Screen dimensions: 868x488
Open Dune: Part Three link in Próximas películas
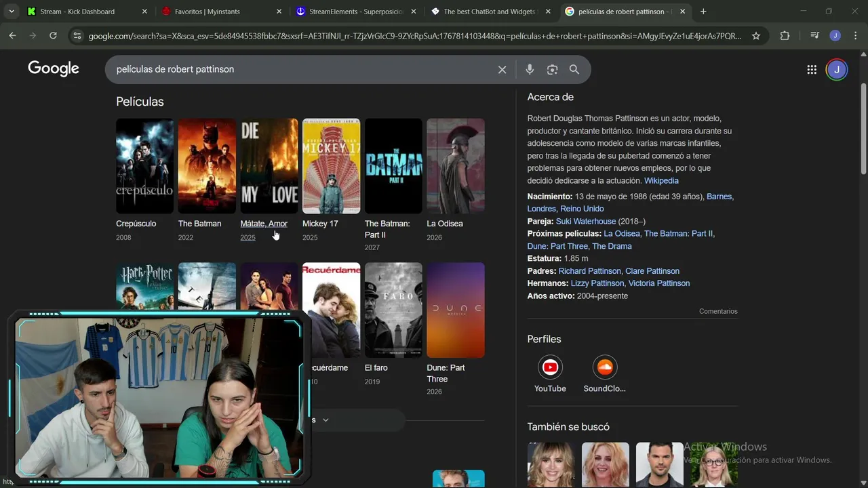[x=557, y=246]
